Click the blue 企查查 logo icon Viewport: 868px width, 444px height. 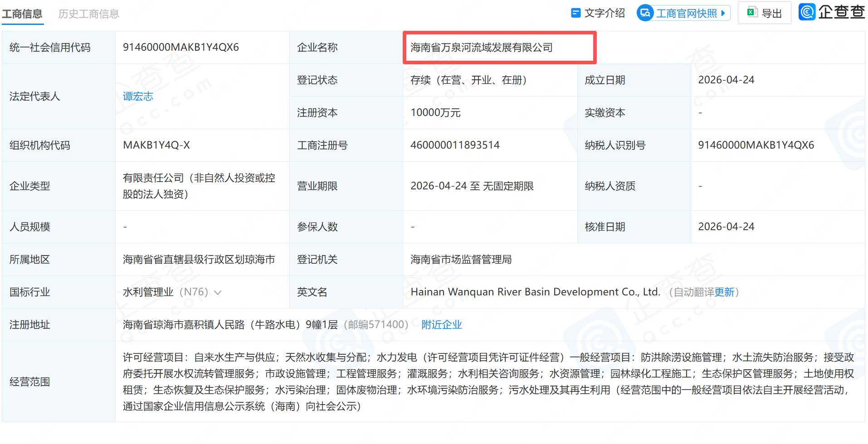click(807, 12)
